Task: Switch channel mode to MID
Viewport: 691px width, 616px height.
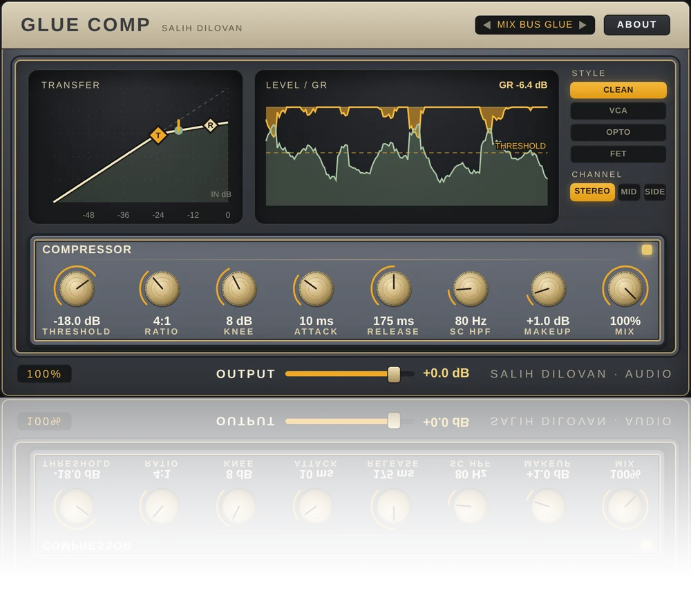Action: tap(628, 192)
